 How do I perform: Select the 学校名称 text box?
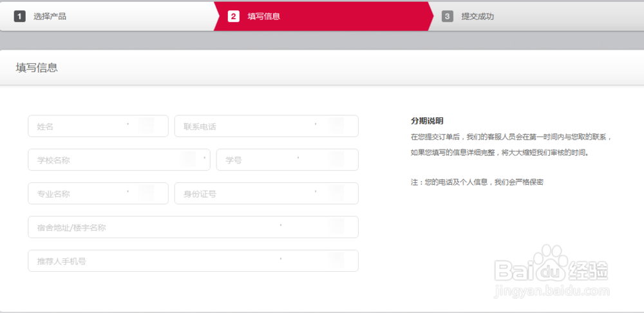(118, 160)
